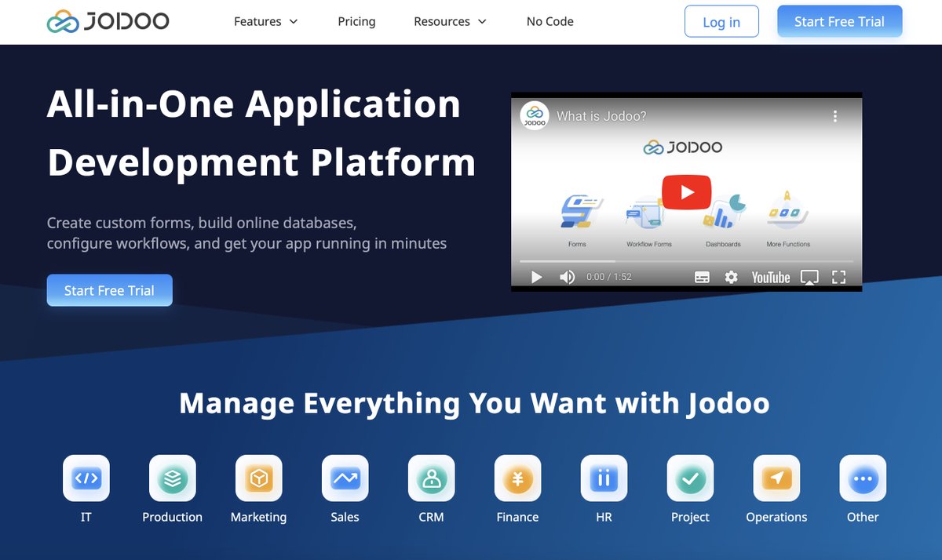
Task: Click the Other label text
Action: tap(863, 517)
